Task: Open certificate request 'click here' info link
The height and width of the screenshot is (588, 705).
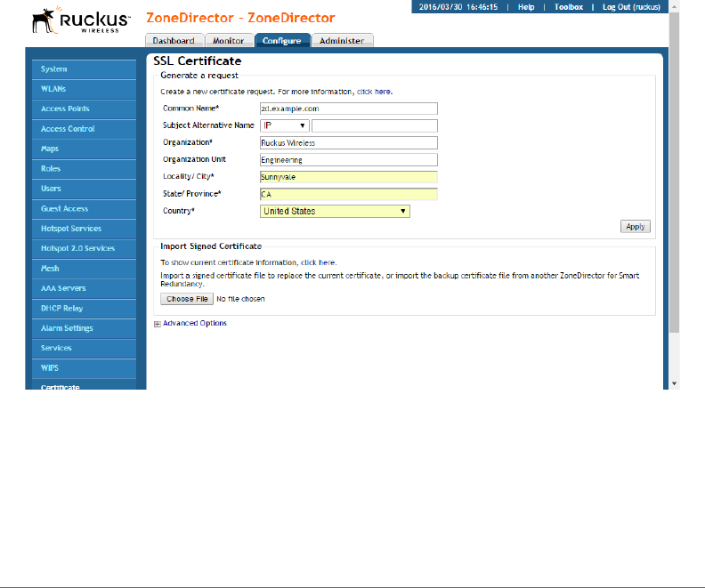Action: pyautogui.click(x=374, y=92)
